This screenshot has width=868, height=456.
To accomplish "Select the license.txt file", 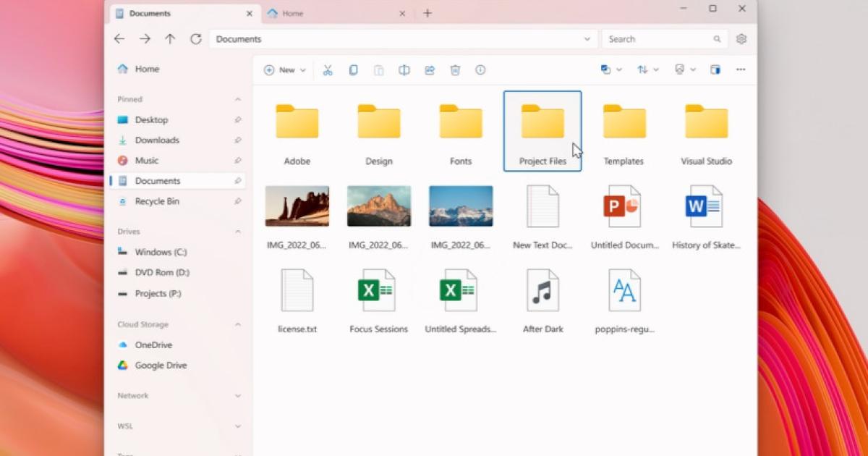I will [x=297, y=300].
